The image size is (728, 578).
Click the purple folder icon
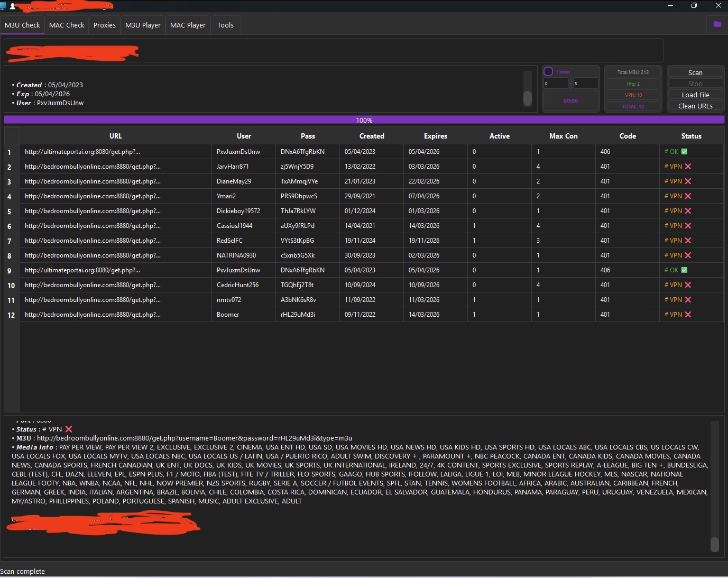tap(717, 24)
